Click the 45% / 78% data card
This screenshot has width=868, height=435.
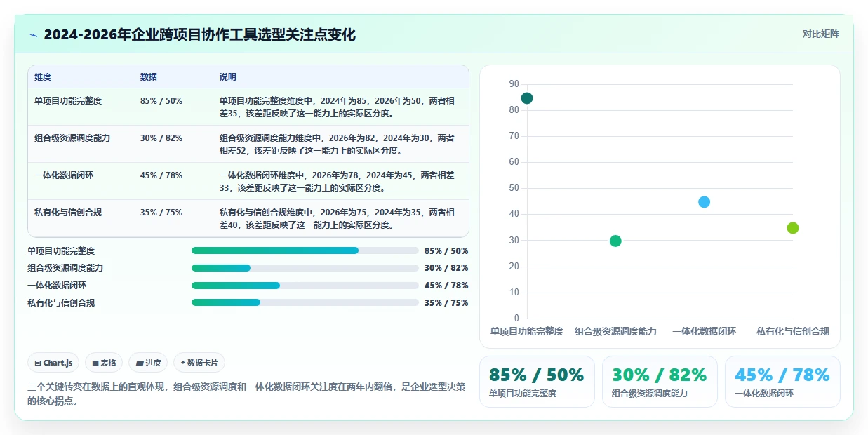(x=782, y=382)
